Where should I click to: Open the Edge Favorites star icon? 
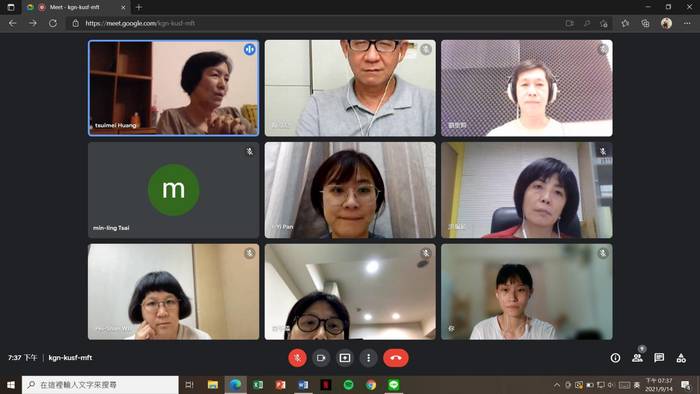[625, 23]
